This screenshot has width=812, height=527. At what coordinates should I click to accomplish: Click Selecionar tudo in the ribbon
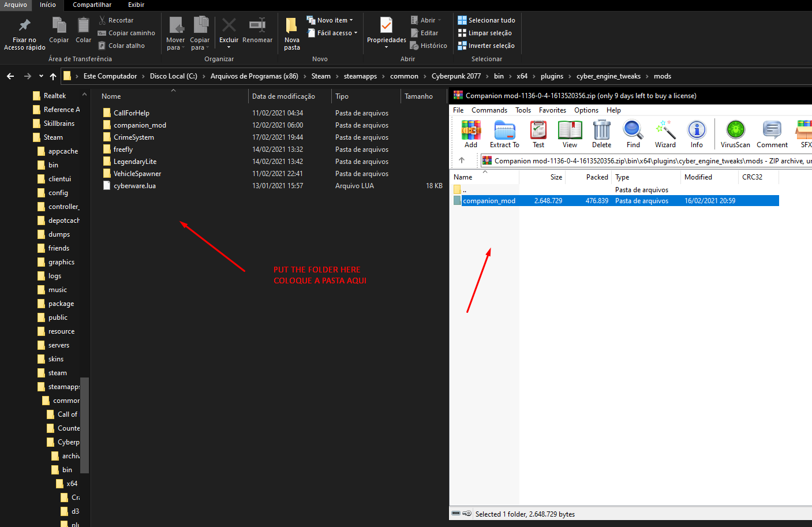pyautogui.click(x=487, y=20)
